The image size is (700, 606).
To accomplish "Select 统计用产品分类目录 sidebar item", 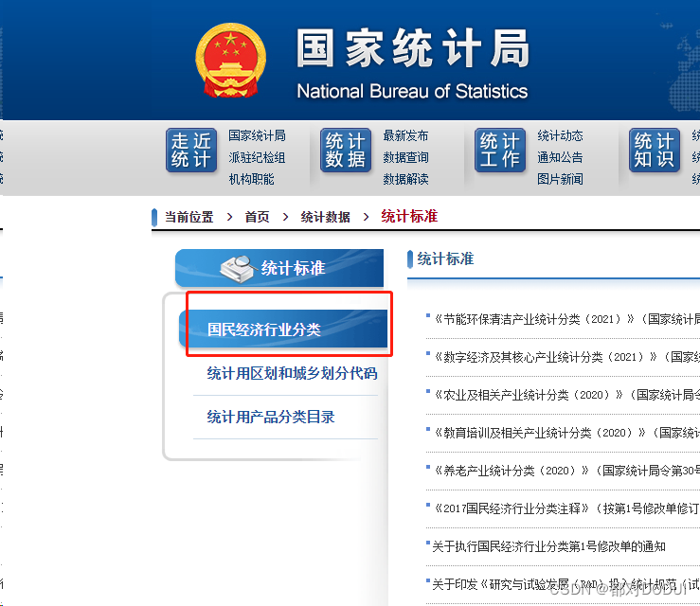I will pyautogui.click(x=271, y=417).
